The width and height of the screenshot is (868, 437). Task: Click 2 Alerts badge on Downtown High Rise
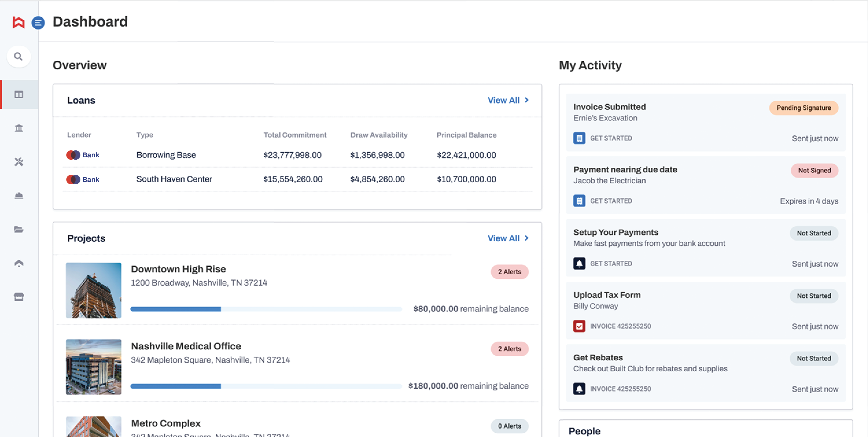(509, 272)
